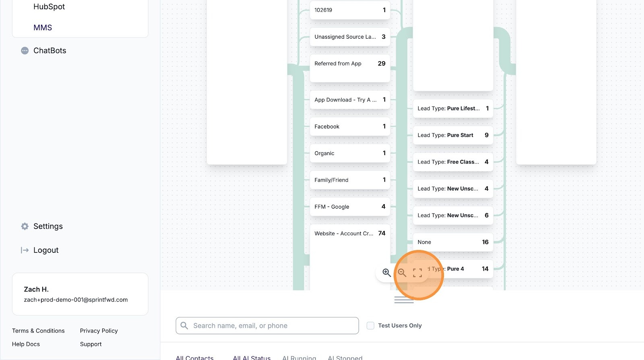Log out using the Logout label
Viewport: 644px width, 360px height.
46,250
